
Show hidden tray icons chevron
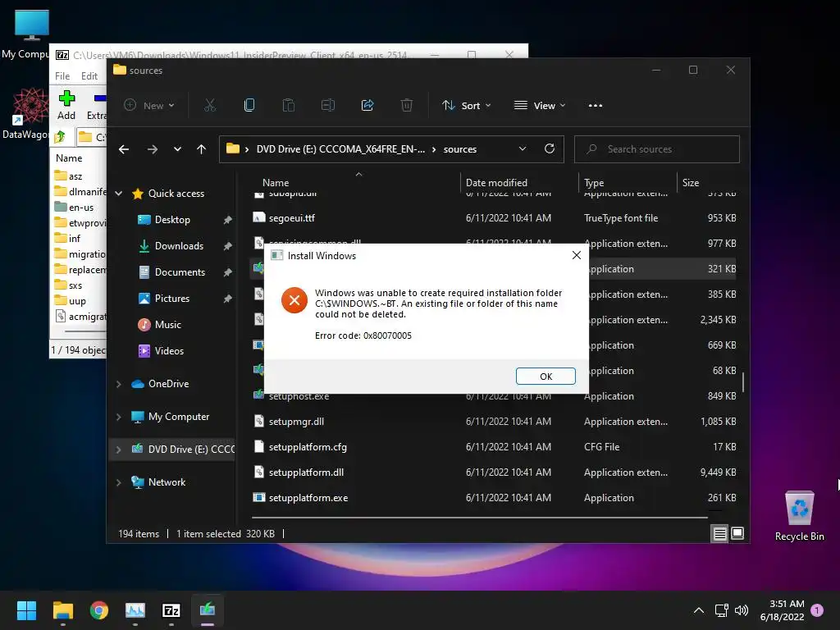[x=699, y=610]
